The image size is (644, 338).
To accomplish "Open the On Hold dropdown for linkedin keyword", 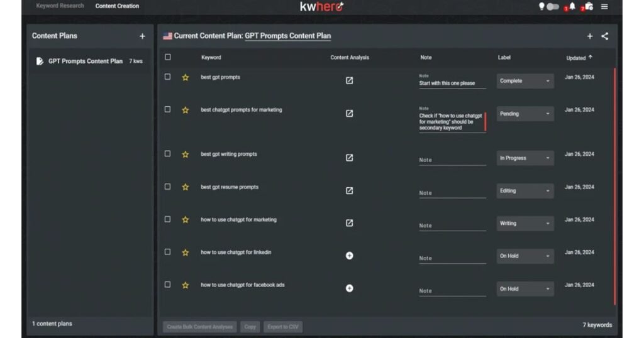I will tap(525, 256).
